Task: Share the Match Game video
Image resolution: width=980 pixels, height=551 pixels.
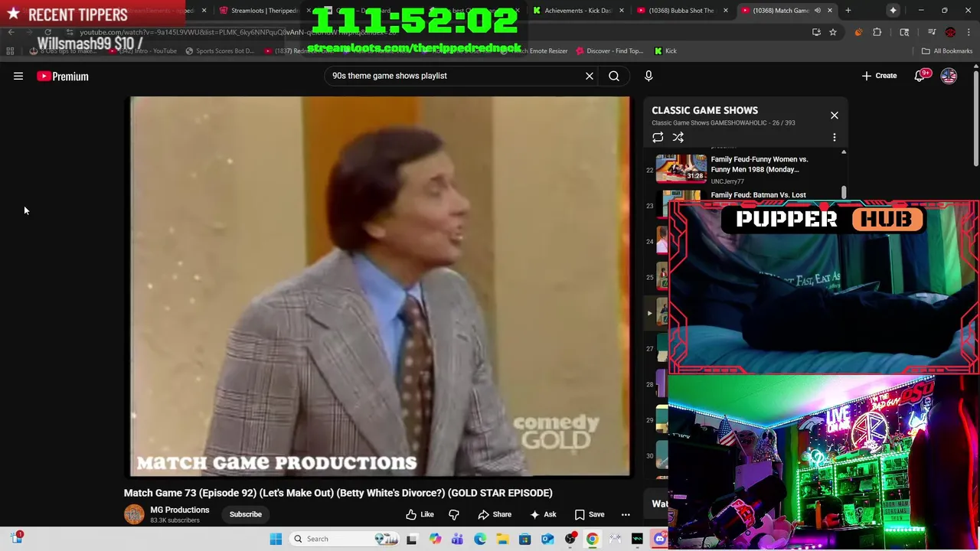Action: tap(495, 514)
